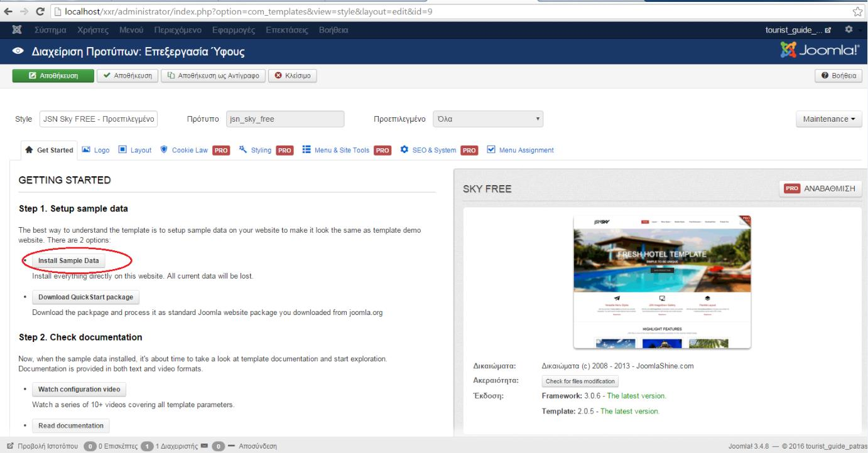Open tourist_guide site link at top right
Image resolution: width=868 pixels, height=453 pixels.
pos(798,29)
